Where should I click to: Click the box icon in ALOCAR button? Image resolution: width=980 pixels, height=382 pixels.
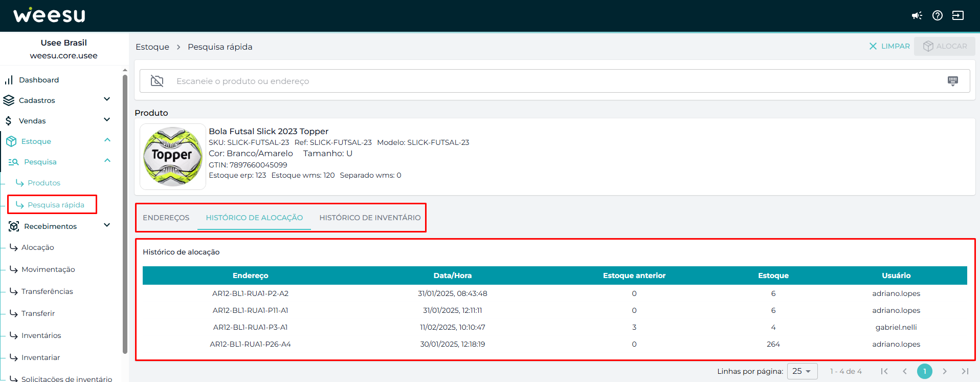pos(928,46)
